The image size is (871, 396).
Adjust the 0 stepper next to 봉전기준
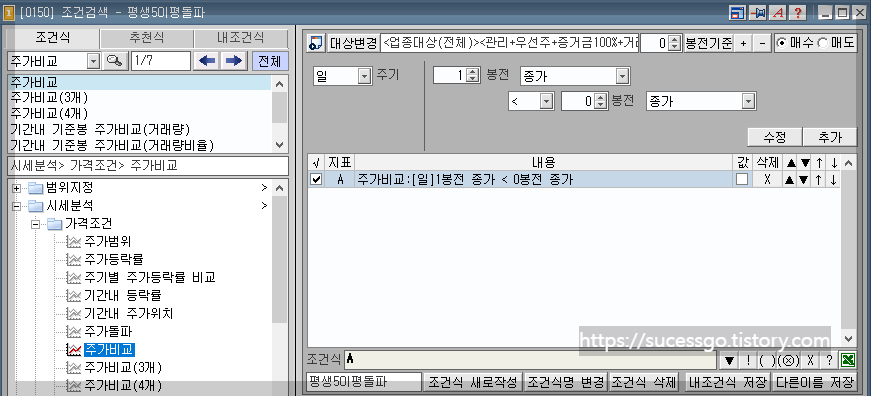coord(674,43)
